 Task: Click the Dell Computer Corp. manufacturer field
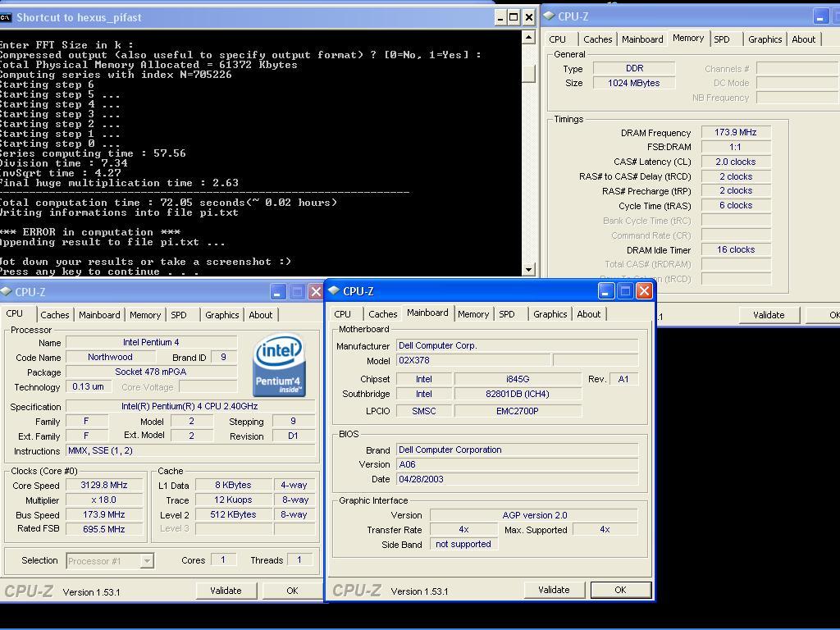(517, 345)
